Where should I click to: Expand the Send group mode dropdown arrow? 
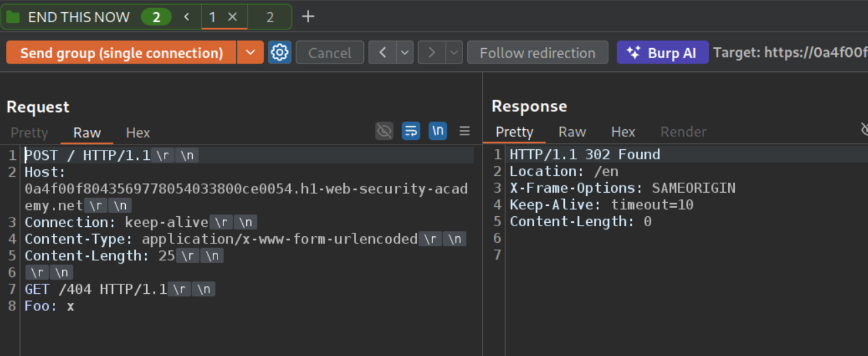click(x=250, y=52)
